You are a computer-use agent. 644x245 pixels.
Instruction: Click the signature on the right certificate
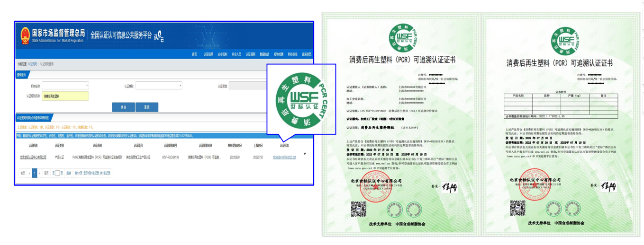[x=608, y=186]
